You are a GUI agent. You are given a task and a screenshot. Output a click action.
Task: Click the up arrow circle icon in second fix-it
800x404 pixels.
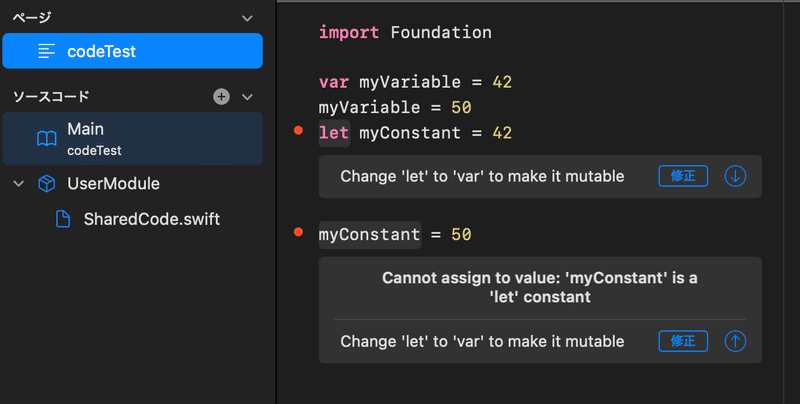[x=735, y=341]
